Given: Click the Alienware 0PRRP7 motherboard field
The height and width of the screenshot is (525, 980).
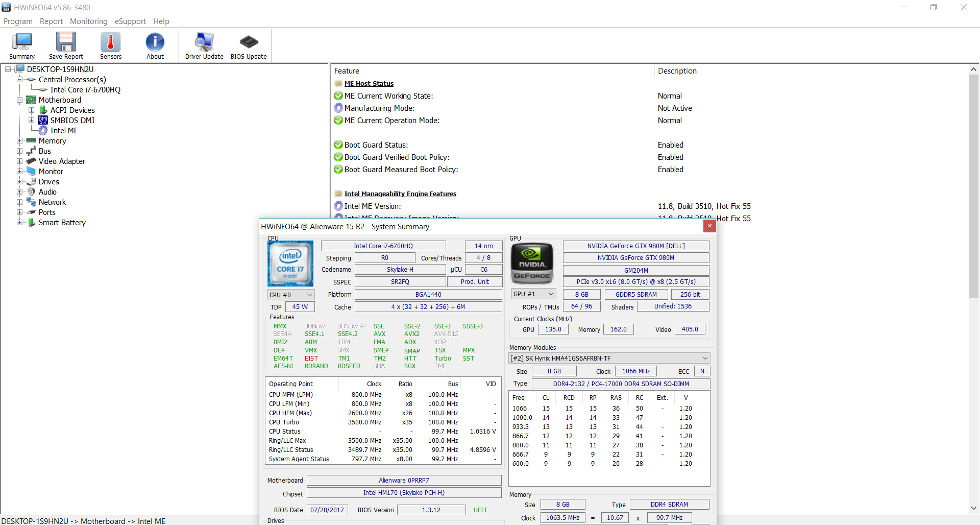Looking at the screenshot, I should pos(404,481).
